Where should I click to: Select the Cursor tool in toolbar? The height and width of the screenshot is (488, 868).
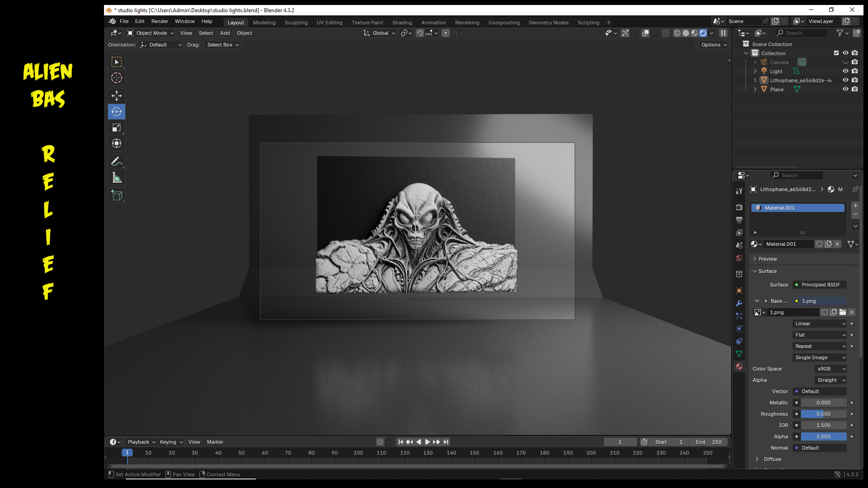117,78
